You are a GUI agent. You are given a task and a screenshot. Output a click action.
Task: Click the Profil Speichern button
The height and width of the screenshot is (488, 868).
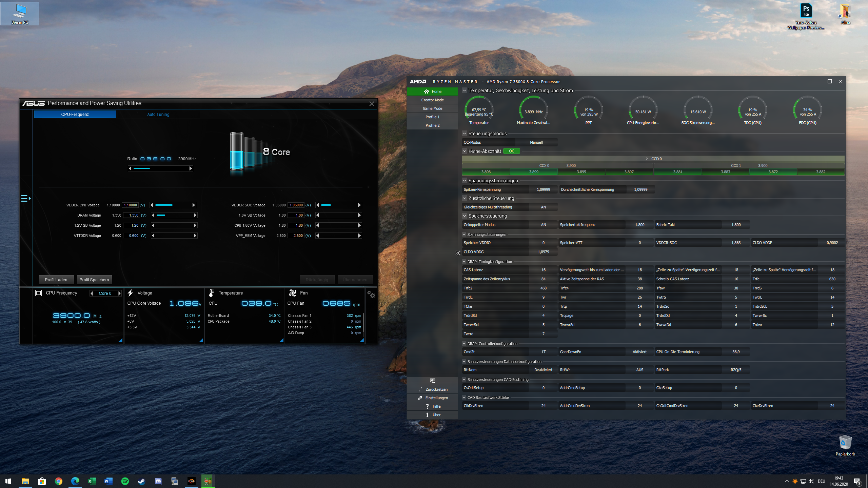tap(94, 280)
